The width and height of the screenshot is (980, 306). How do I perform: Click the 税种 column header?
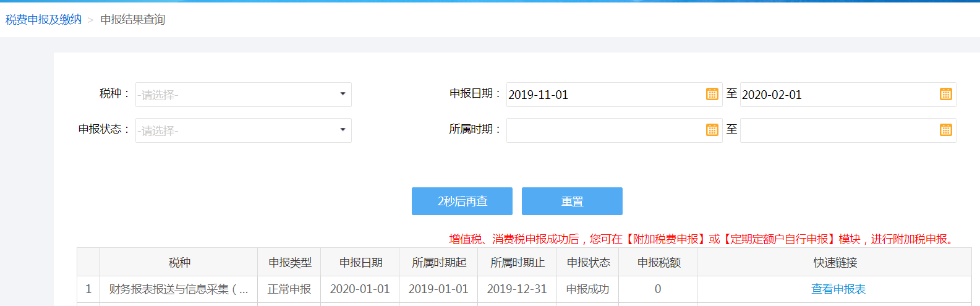pyautogui.click(x=179, y=263)
